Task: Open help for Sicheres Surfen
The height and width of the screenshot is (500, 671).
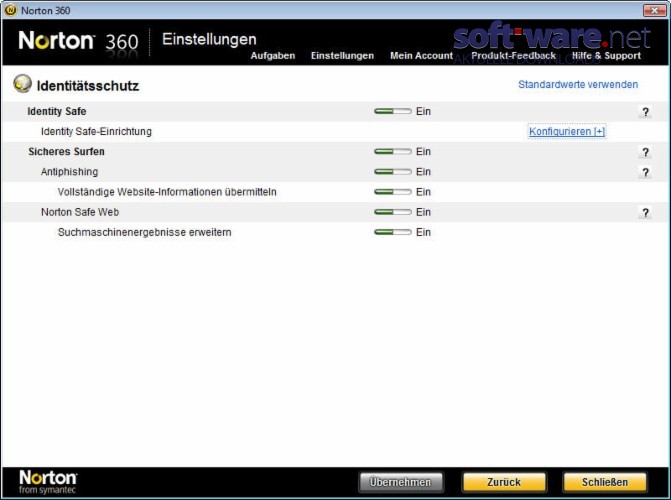Action: pos(645,152)
